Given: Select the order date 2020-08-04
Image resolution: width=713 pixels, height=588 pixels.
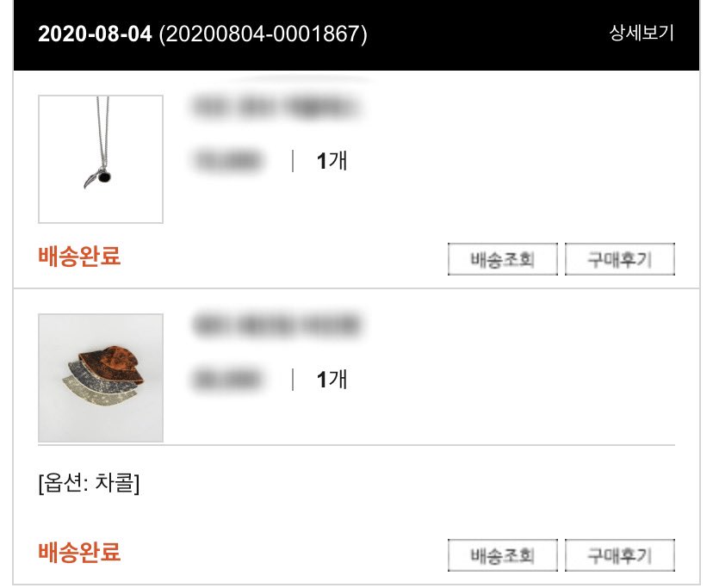Looking at the screenshot, I should click(93, 36).
